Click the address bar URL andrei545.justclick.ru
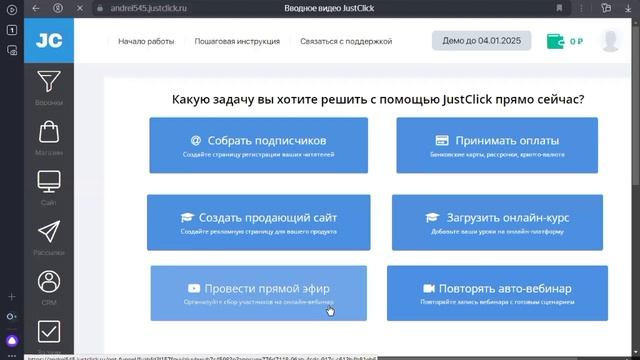This screenshot has height=360, width=640. coord(149,8)
